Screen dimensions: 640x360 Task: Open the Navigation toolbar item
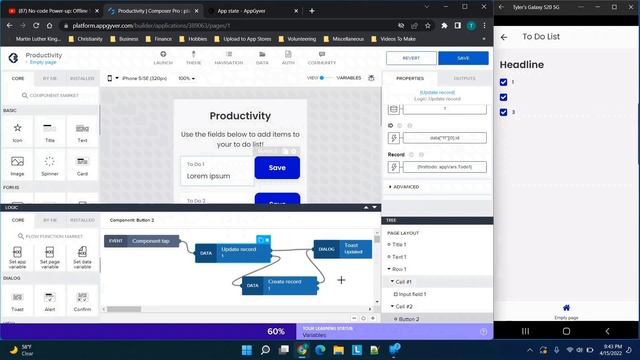229,58
